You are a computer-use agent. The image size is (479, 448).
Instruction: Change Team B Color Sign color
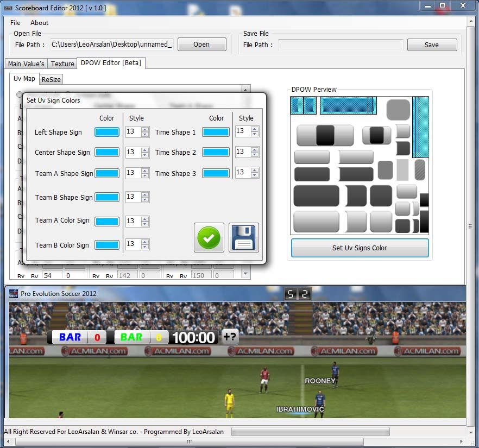click(107, 245)
